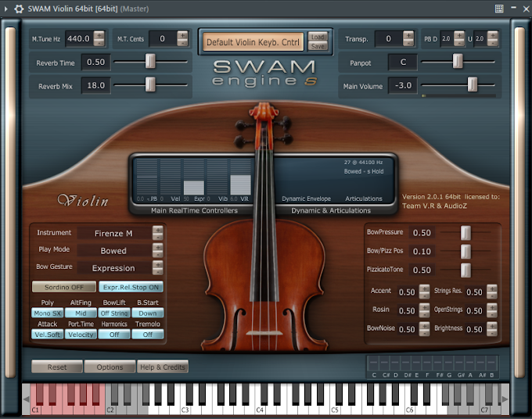This screenshot has height=419, width=532.
Task: Change BowNoise value with its stepper
Action: pyautogui.click(x=424, y=329)
